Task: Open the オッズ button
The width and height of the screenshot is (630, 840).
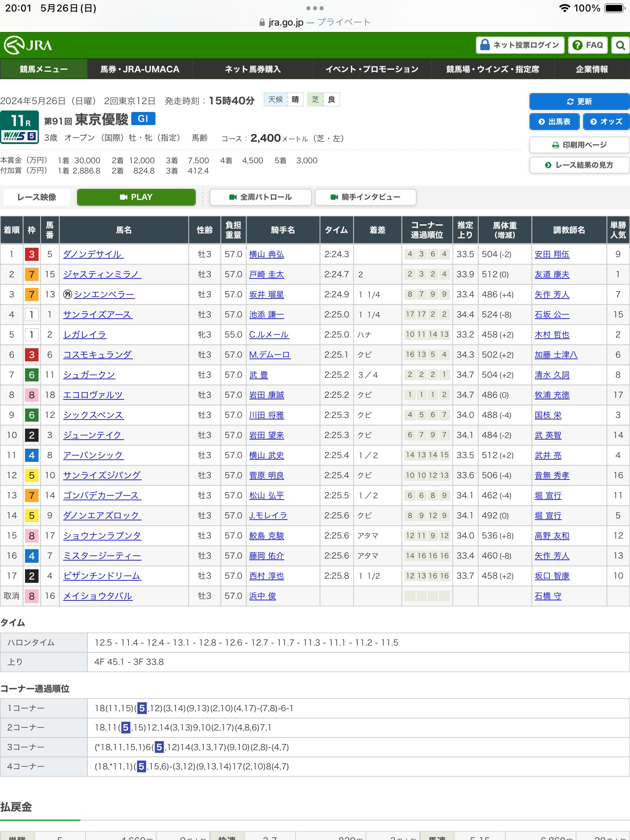Action: (606, 121)
